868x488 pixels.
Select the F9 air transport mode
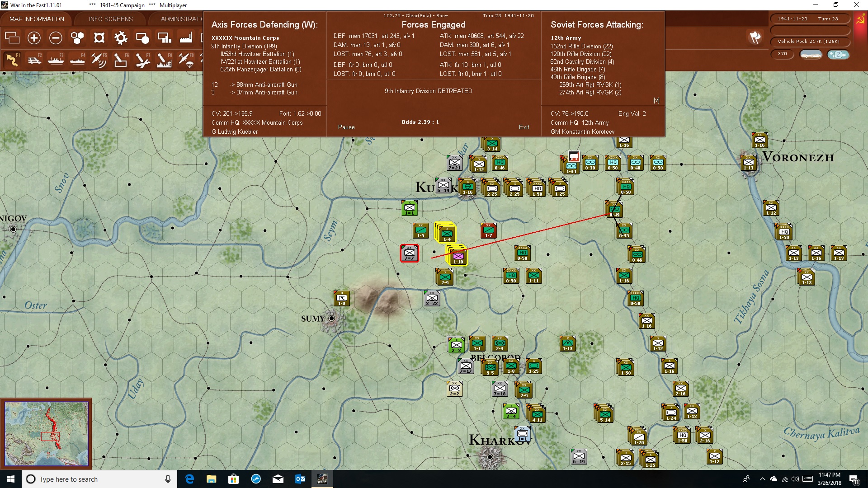(x=186, y=60)
